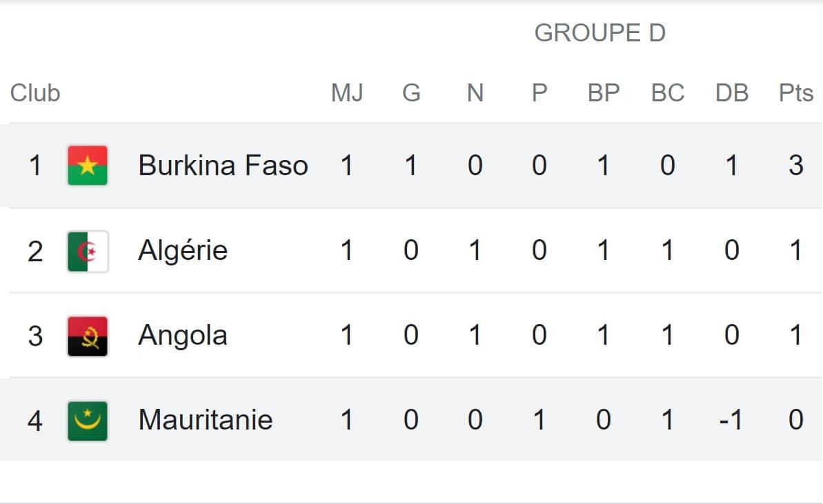The image size is (823, 504).
Task: Select the Angola team name
Action: [x=183, y=336]
